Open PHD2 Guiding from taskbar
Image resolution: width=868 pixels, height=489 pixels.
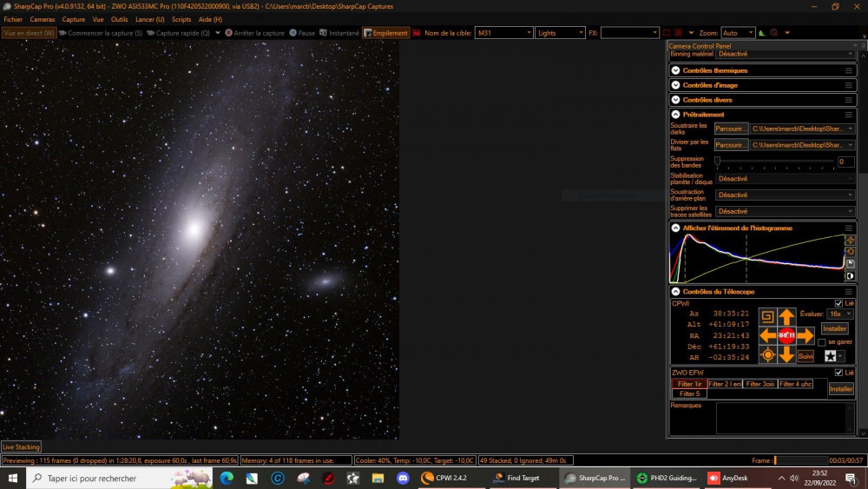pyautogui.click(x=667, y=478)
